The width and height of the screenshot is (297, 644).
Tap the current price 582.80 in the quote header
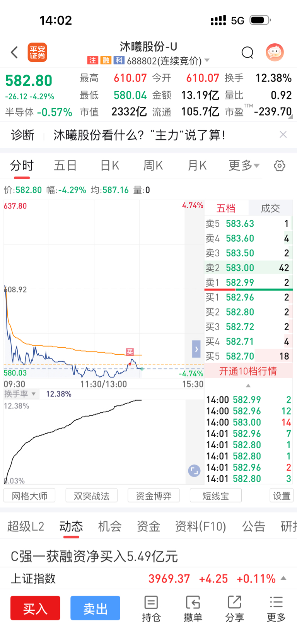[x=29, y=81]
